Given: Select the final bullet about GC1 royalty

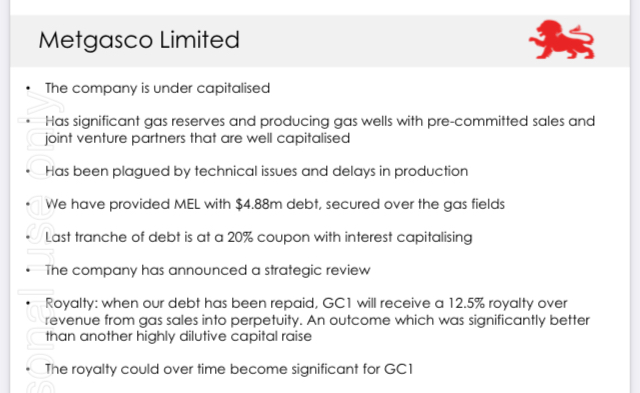Looking at the screenshot, I should click(x=229, y=369).
